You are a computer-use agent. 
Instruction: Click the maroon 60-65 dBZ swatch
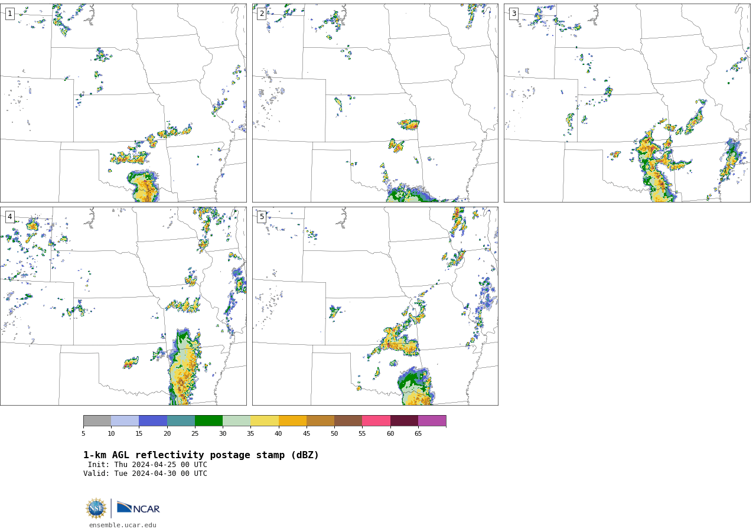pyautogui.click(x=404, y=421)
